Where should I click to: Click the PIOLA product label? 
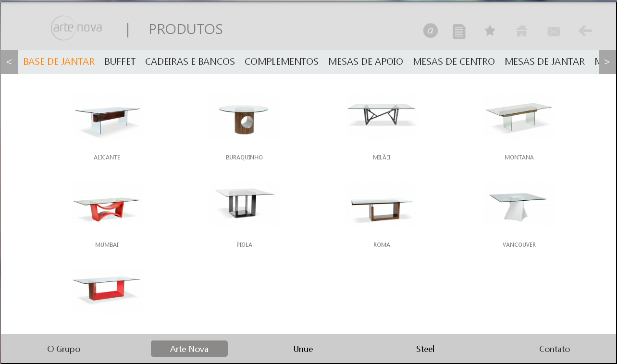[244, 245]
